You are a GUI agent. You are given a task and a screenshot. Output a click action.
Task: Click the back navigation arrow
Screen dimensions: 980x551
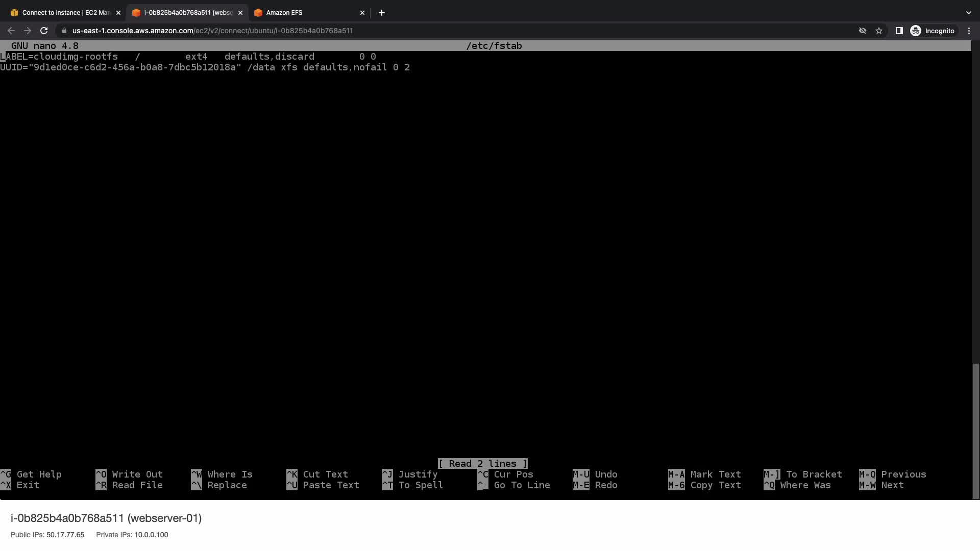[11, 31]
